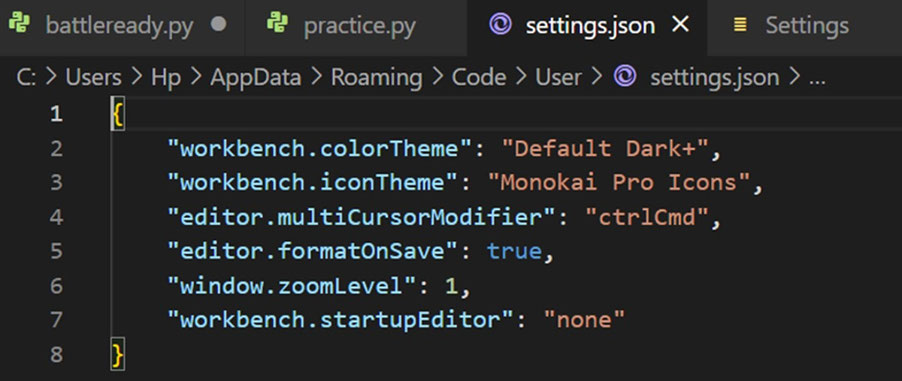
Task: Click the breadcrumb settings.json file icon
Action: coord(625,77)
